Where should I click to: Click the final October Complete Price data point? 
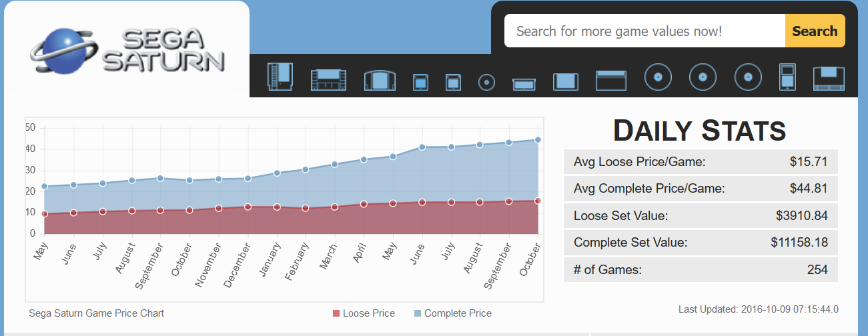pyautogui.click(x=538, y=140)
